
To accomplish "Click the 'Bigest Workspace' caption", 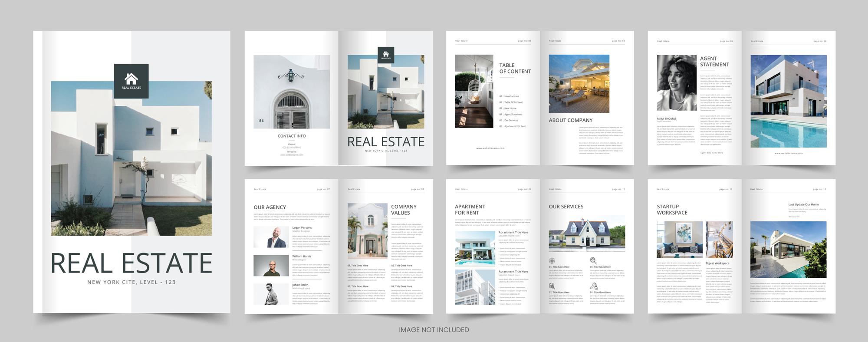I will [717, 263].
